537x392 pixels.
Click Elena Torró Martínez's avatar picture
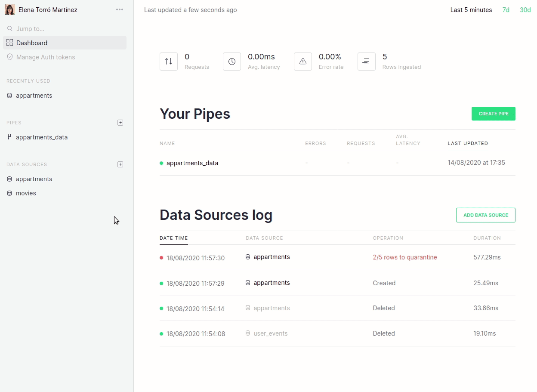[10, 9]
